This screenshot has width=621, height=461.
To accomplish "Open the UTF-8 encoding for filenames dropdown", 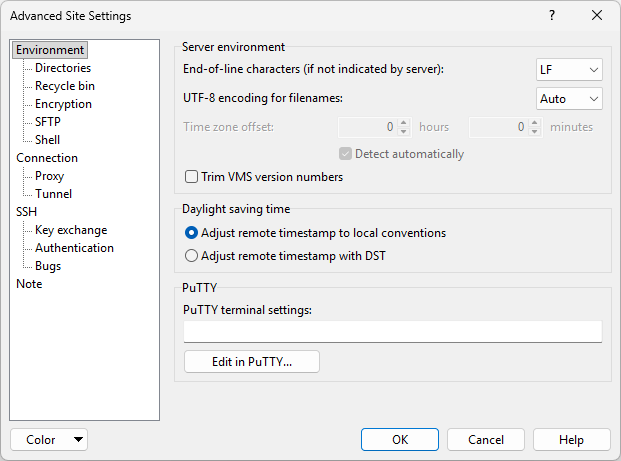I will click(569, 99).
